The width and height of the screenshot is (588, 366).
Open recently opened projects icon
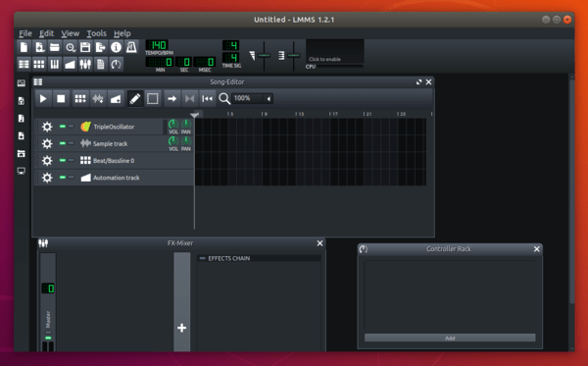71,47
